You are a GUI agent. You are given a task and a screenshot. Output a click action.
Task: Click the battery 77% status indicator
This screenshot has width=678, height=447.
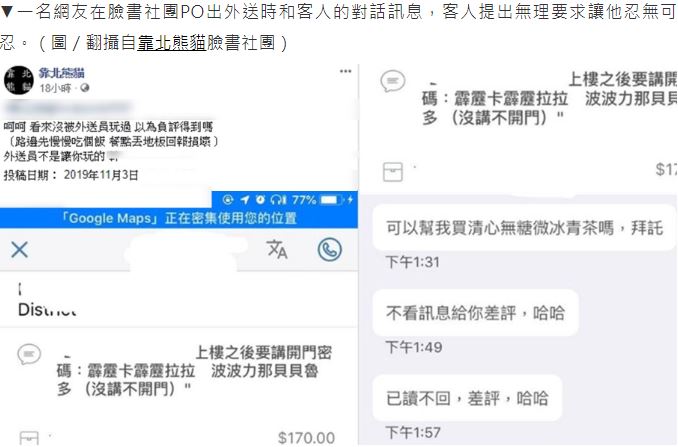coord(318,200)
